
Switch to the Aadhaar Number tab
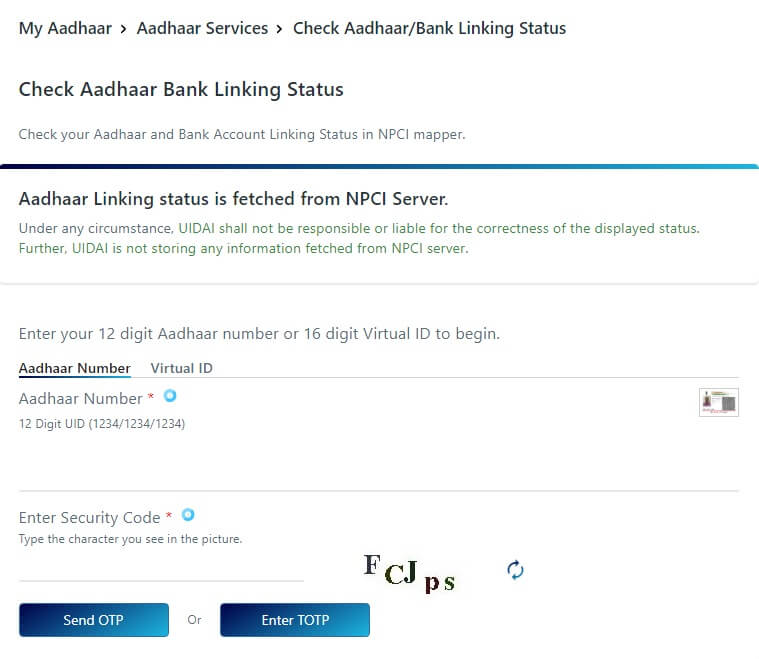tap(74, 368)
